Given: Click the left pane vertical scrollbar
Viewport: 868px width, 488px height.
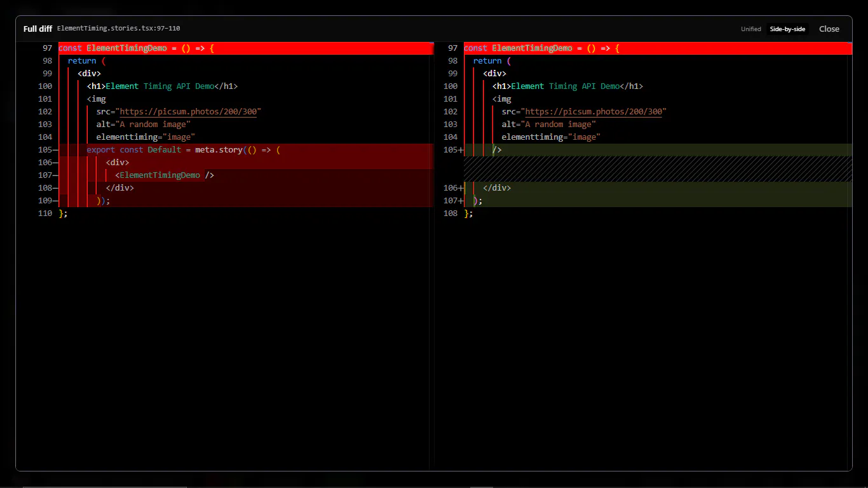Looking at the screenshot, I should click(431, 256).
